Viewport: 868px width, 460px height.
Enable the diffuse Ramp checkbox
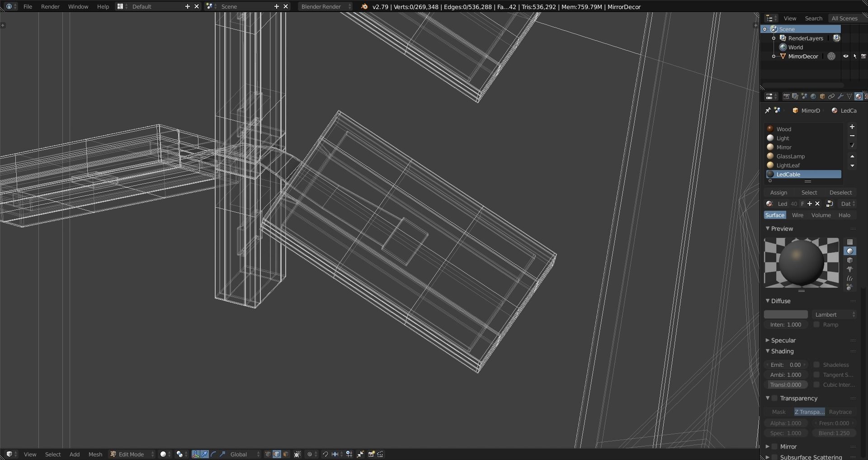(816, 324)
